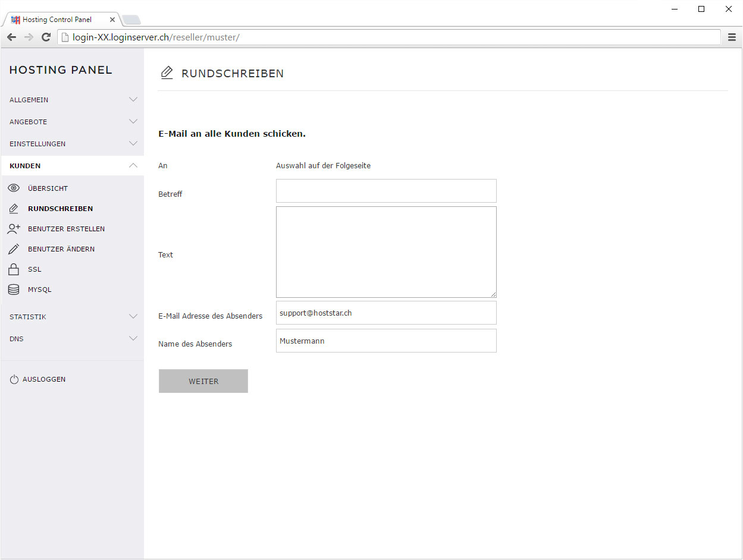The image size is (743, 560).
Task: Click the page icon in the address bar
Action: tap(65, 37)
